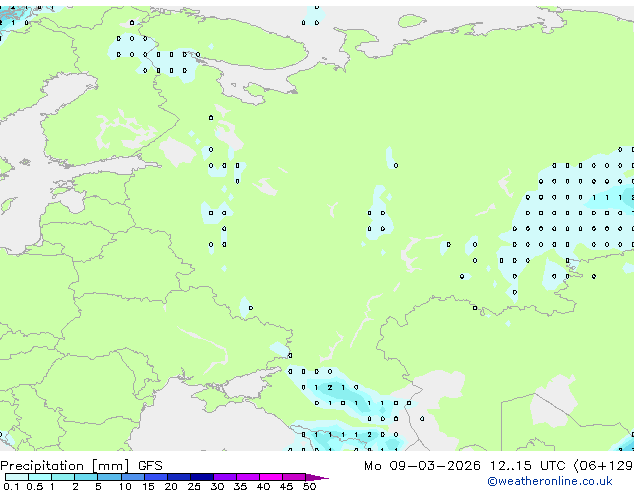Click legend swatch between 0.5 and 1
Screen dimensions: 634x490
(x=40, y=477)
